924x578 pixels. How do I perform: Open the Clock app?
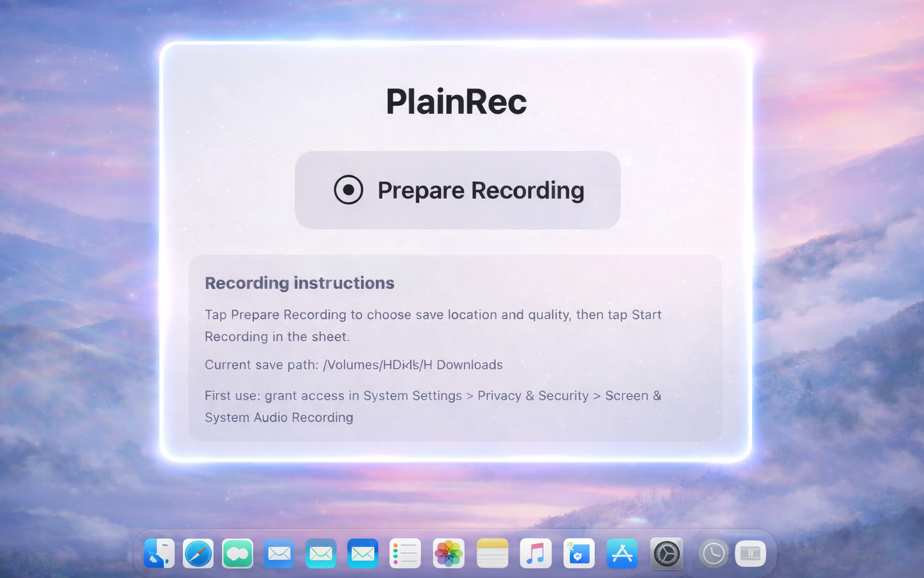coord(714,553)
